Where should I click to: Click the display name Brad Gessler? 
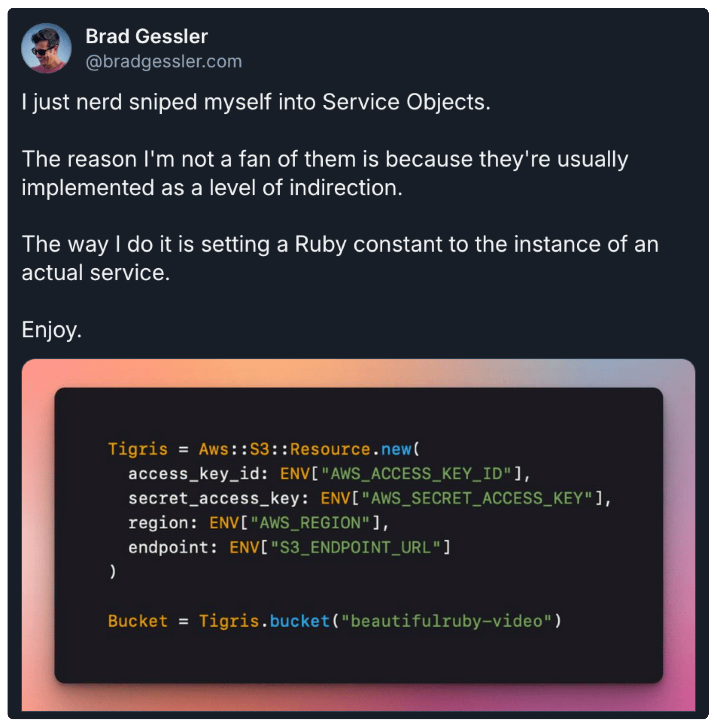coord(147,37)
